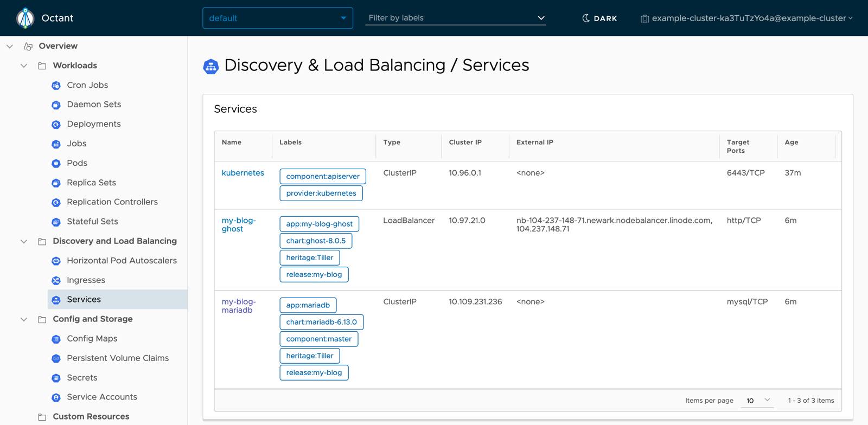
Task: Open the my-blog-ghost service link
Action: [x=238, y=224]
